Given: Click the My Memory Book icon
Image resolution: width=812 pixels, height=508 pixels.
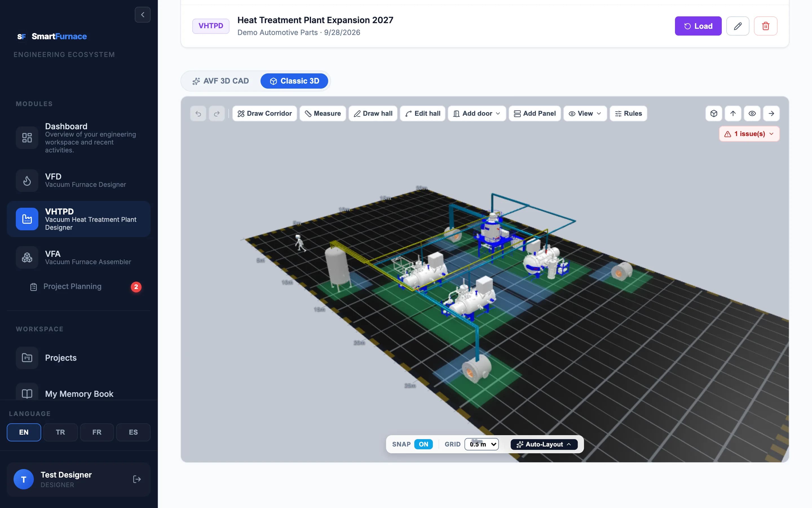Looking at the screenshot, I should (x=27, y=393).
